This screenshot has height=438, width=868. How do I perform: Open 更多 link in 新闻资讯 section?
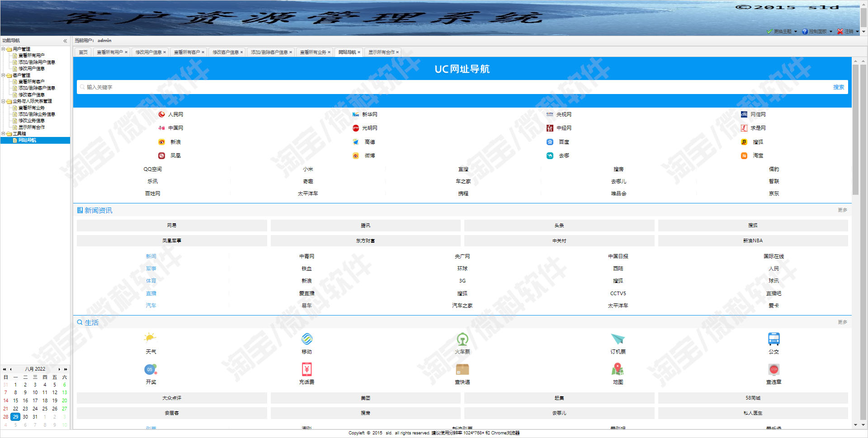tap(842, 210)
